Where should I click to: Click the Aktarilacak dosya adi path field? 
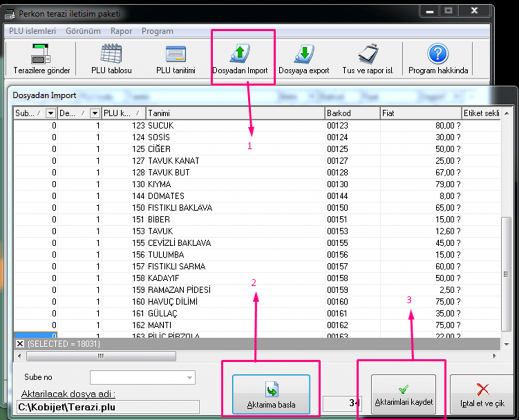[108, 407]
